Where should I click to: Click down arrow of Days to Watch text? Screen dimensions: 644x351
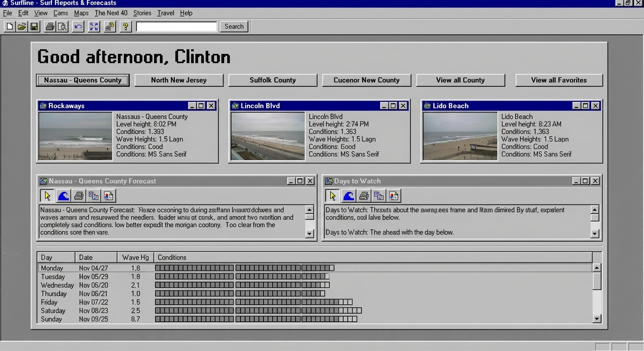click(x=595, y=234)
